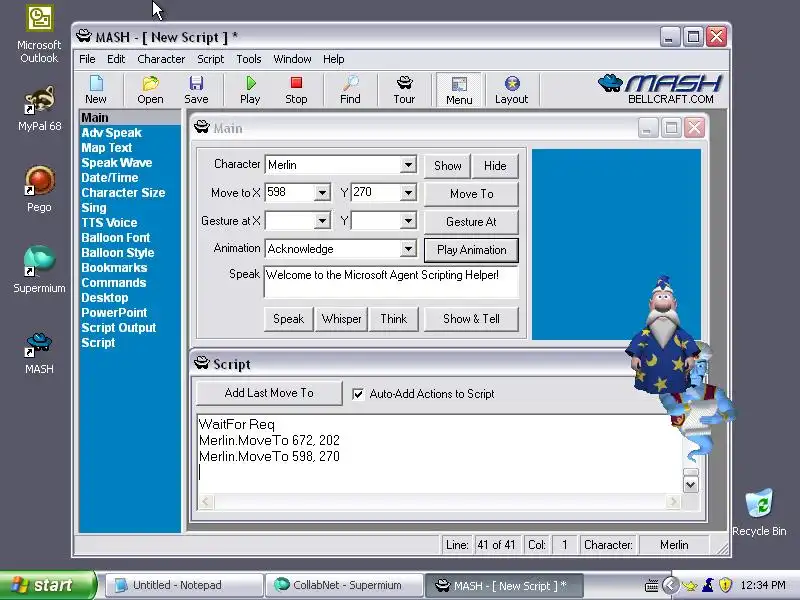Select Script Output in sidebar
Viewport: 800px width, 600px height.
[x=119, y=328]
